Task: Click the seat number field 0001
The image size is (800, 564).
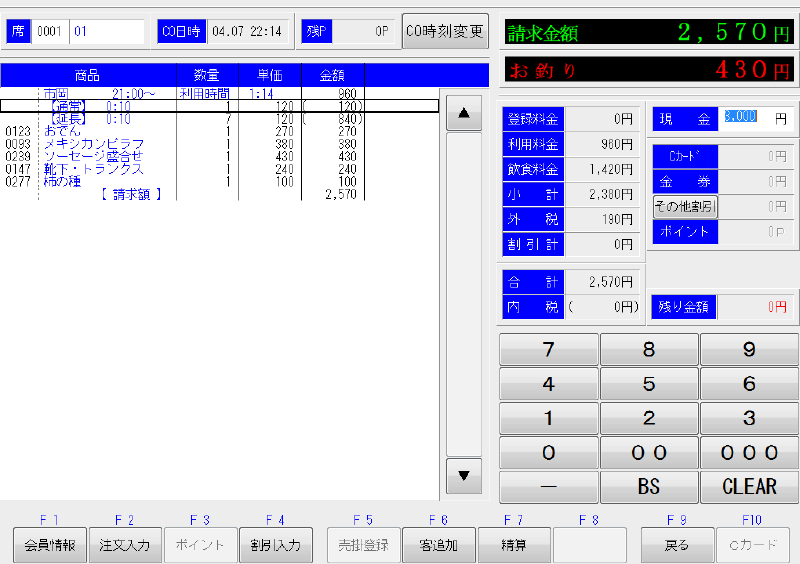Action: pos(50,31)
